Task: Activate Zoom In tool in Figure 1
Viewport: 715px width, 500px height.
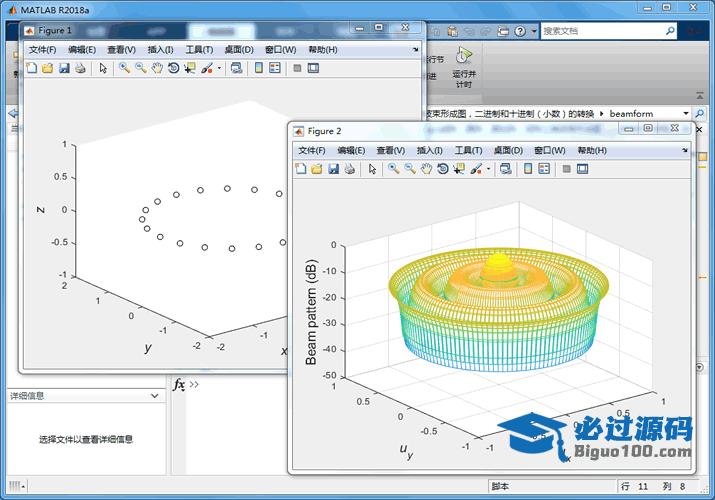Action: [x=124, y=68]
